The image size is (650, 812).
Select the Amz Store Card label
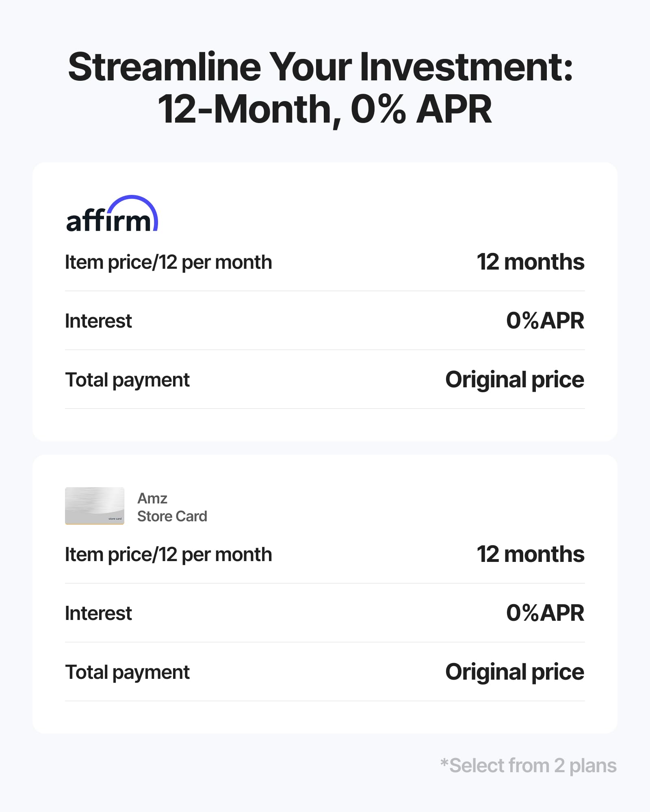172,507
